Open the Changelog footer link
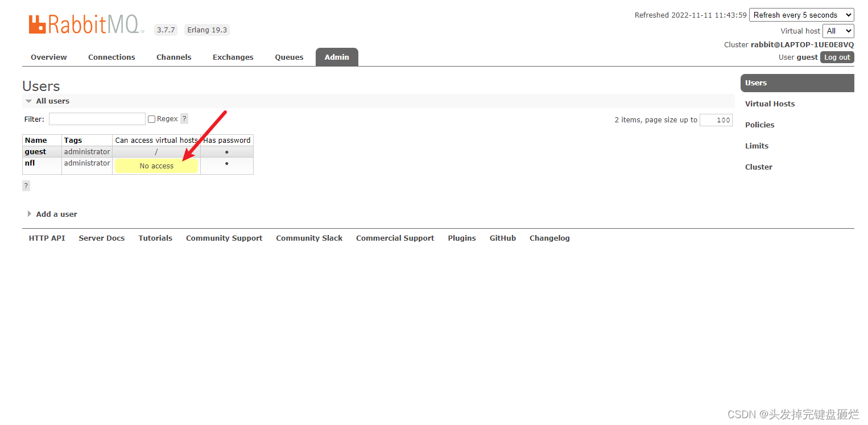The width and height of the screenshot is (868, 425). [x=549, y=238]
